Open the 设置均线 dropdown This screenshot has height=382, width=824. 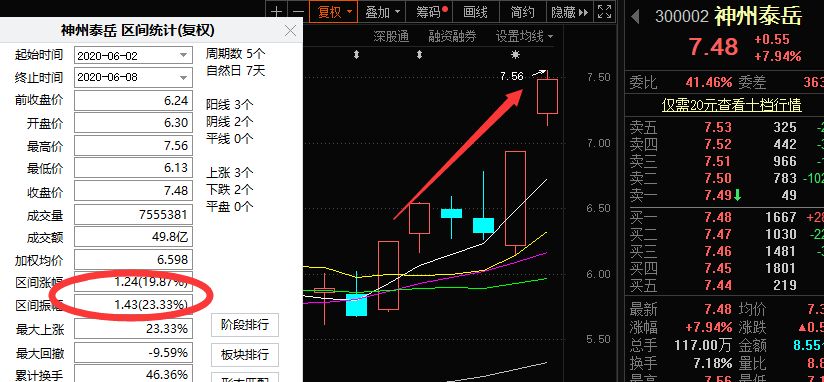524,36
